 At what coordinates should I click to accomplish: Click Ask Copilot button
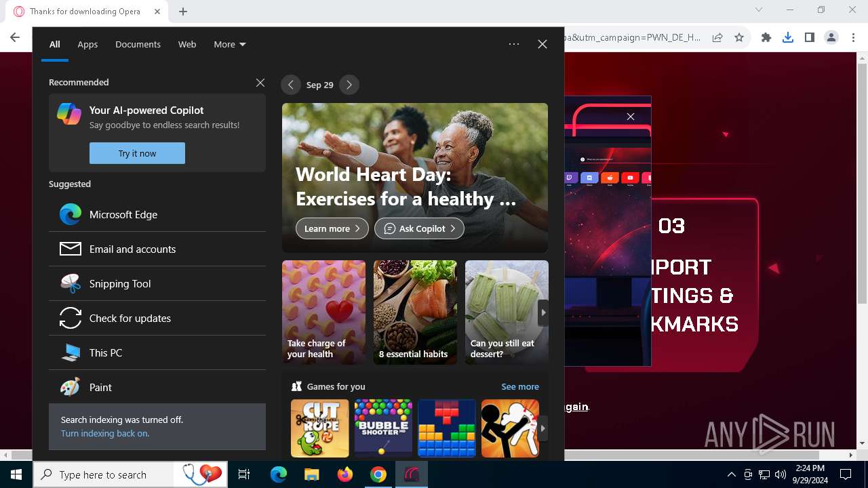point(419,228)
